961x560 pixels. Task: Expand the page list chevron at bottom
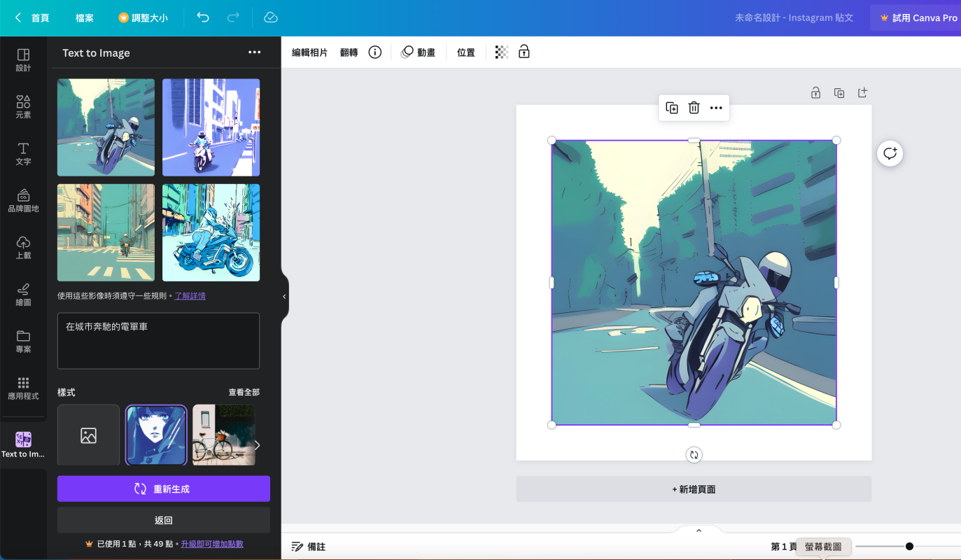coord(698,531)
